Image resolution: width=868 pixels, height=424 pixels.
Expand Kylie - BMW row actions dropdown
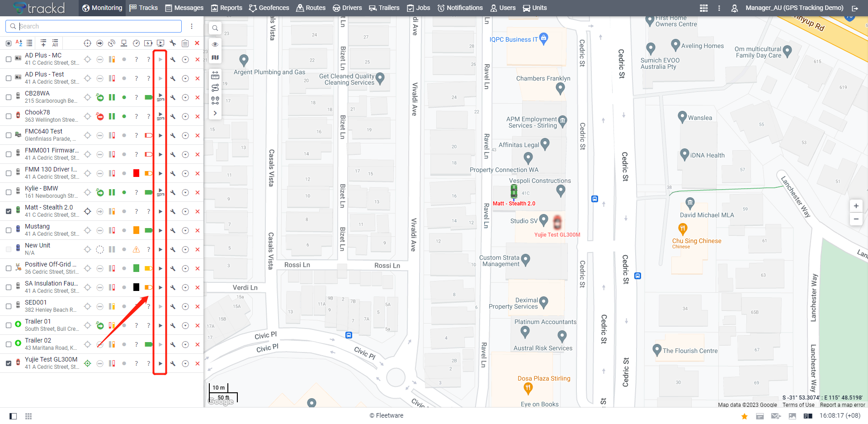coord(185,192)
